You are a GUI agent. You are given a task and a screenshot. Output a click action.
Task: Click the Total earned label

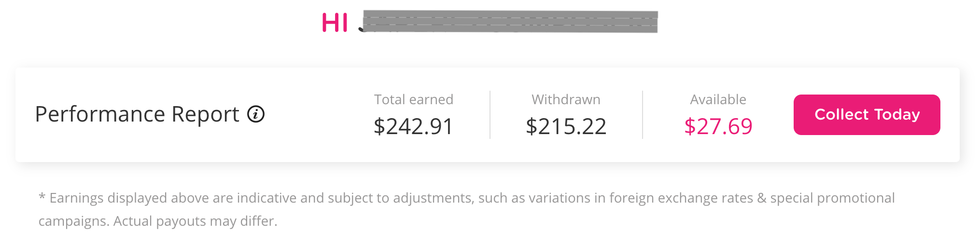414,99
